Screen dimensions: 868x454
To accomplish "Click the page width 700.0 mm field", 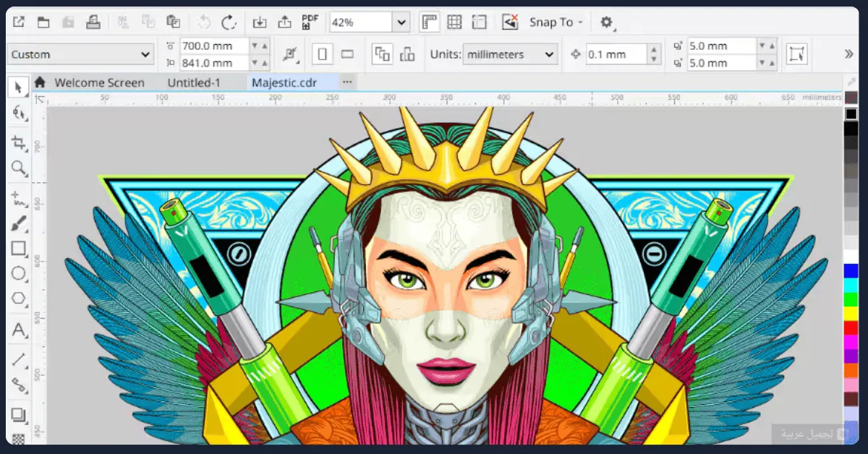I will click(x=213, y=46).
